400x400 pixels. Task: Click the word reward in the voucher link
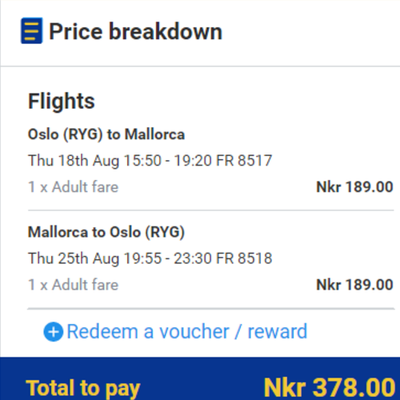pos(277,332)
